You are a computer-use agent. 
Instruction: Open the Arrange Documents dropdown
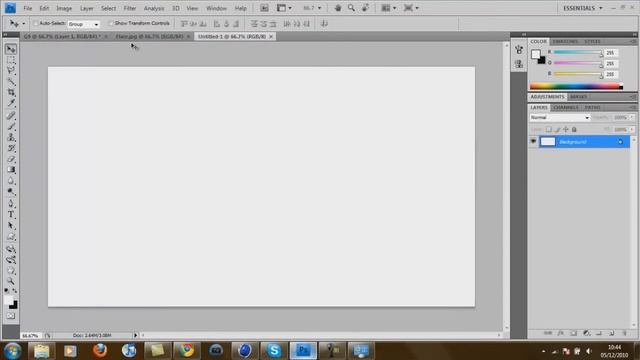389,8
